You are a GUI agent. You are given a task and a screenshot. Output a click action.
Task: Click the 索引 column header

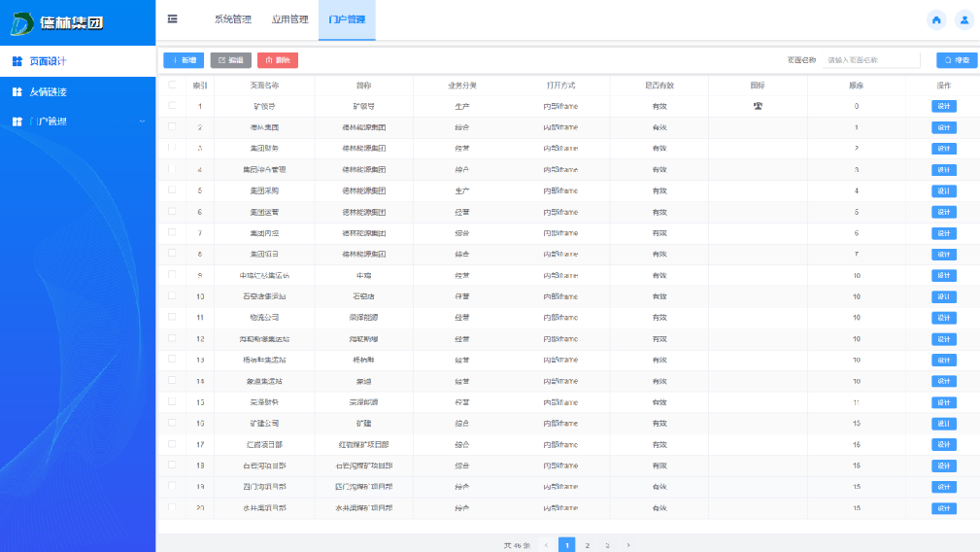coord(200,85)
